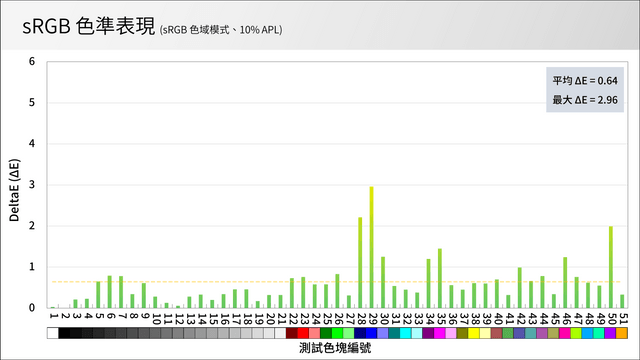Screen dimensions: 640x360
Task: Click the x-axis title "測試色塊編號"
Action: (335, 348)
